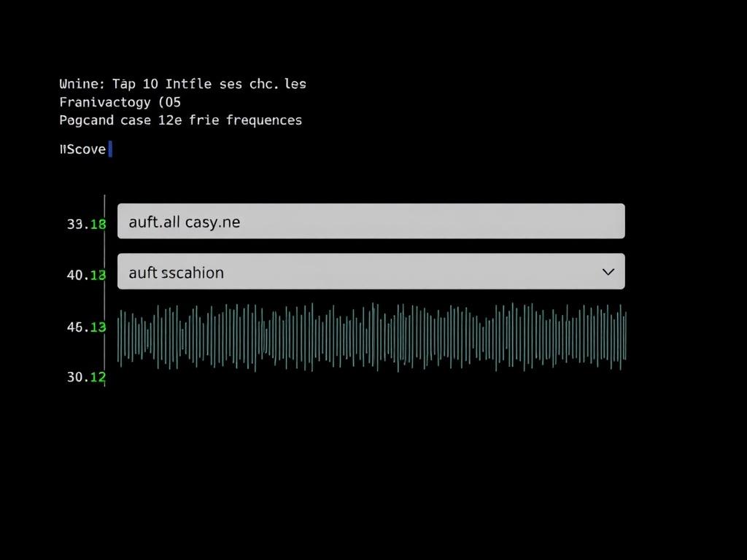This screenshot has width=747, height=560.
Task: Click the center of the waveform
Action: 372,337
